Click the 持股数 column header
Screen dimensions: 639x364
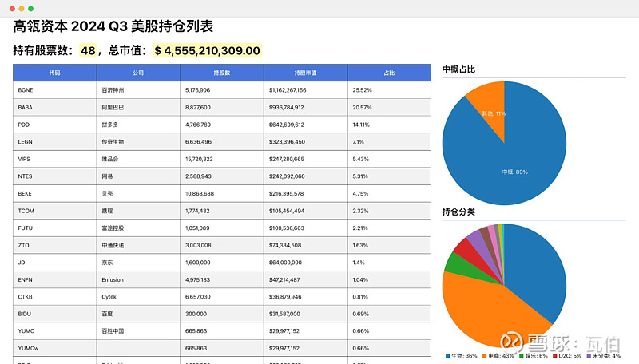(222, 73)
